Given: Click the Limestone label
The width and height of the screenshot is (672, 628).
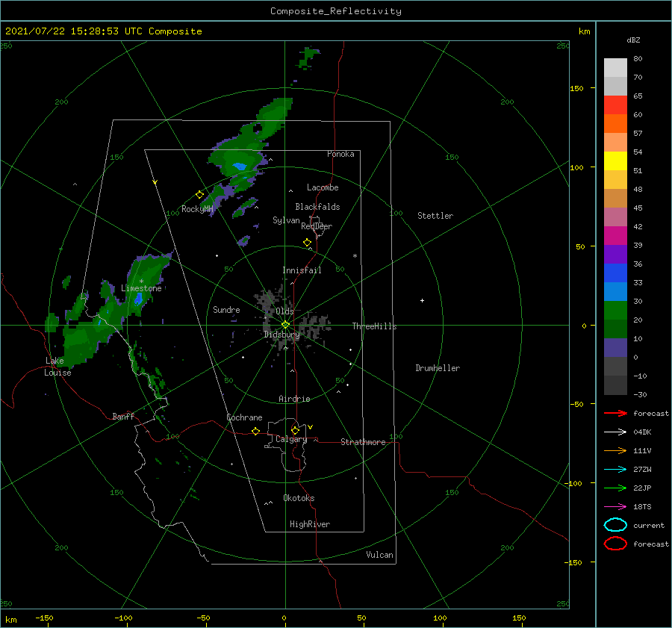Looking at the screenshot, I should coord(141,288).
